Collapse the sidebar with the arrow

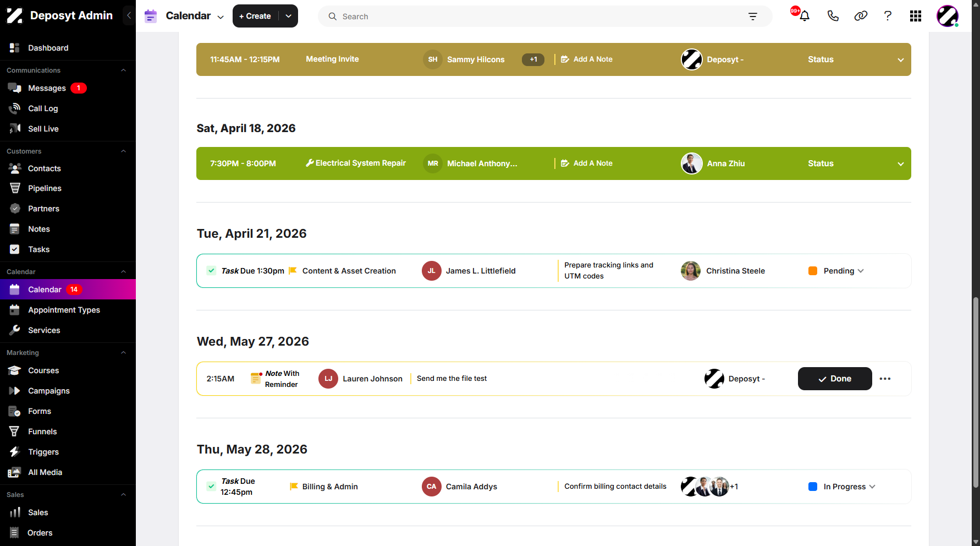pos(129,15)
